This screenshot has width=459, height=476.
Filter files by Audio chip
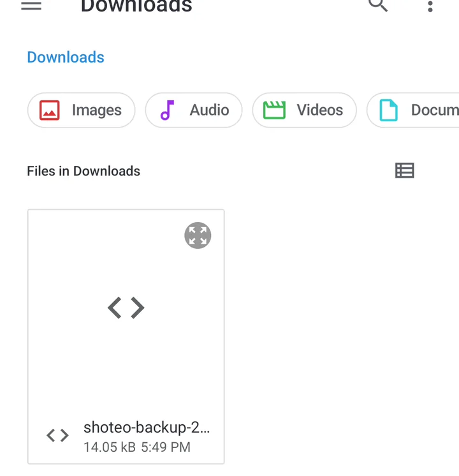[194, 110]
